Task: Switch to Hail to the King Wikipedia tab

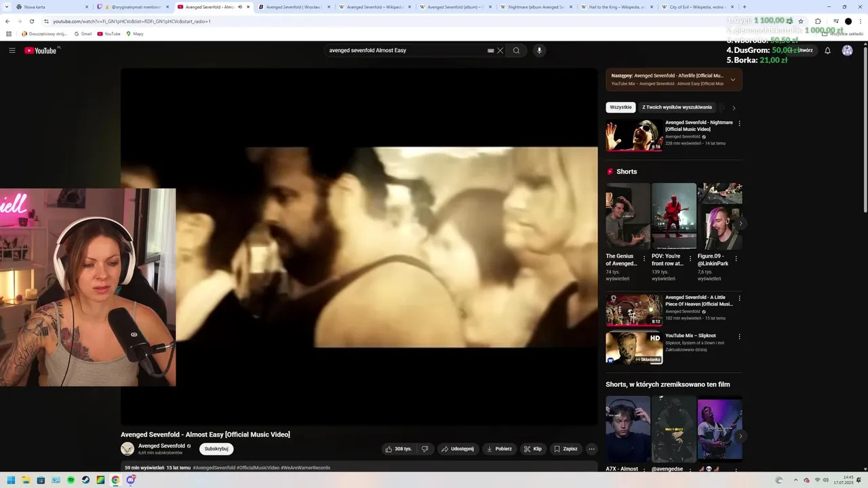Action: click(617, 7)
